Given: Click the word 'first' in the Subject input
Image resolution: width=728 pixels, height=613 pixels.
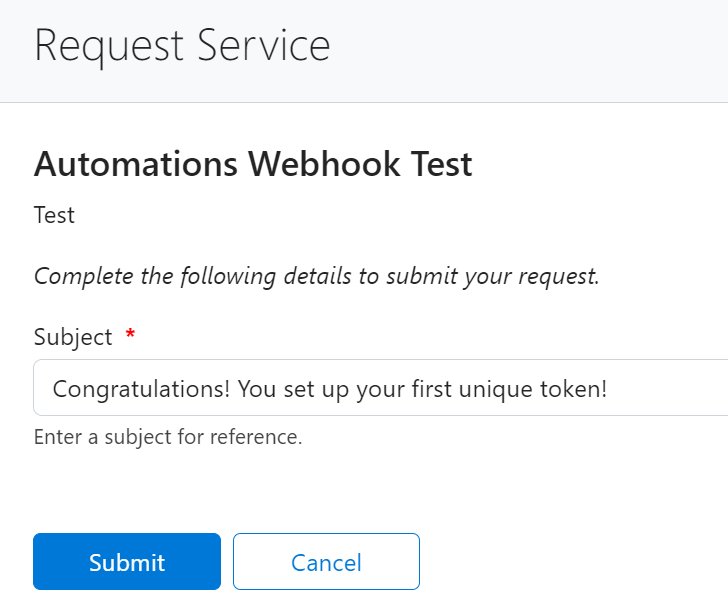Looking at the screenshot, I should point(432,389).
